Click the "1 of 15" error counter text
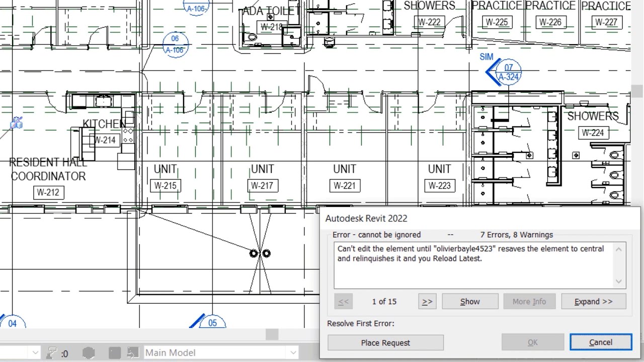644x362 pixels. coord(384,302)
